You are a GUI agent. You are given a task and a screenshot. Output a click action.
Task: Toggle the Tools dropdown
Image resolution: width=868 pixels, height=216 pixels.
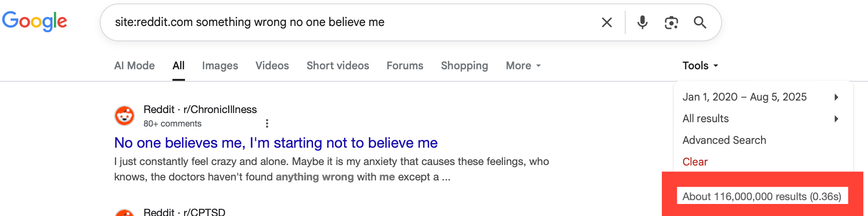[700, 65]
